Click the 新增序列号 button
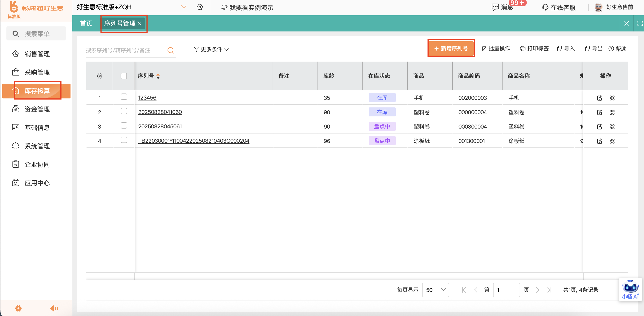The height and width of the screenshot is (316, 644). point(451,48)
